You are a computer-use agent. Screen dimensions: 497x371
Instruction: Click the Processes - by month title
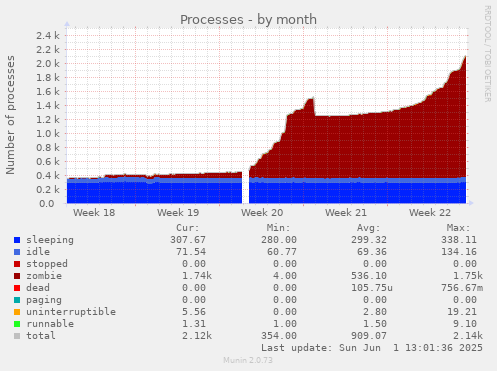click(248, 20)
